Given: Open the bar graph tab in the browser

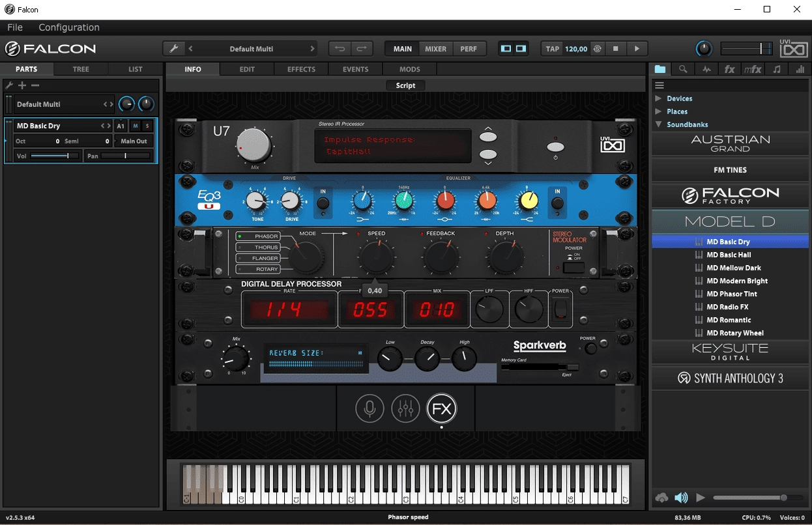Looking at the screenshot, I should click(x=799, y=69).
